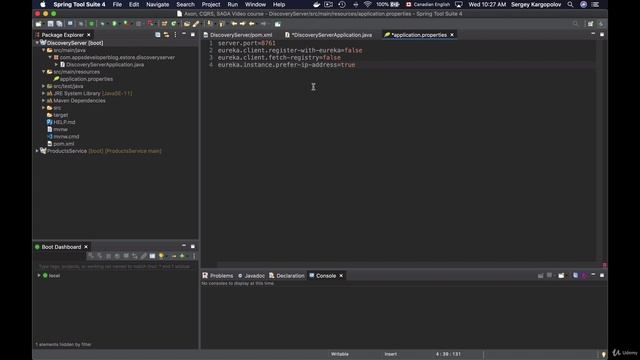Select application.properties in Package Explorer
Screen dimensions: 640x360
pyautogui.click(x=86, y=79)
